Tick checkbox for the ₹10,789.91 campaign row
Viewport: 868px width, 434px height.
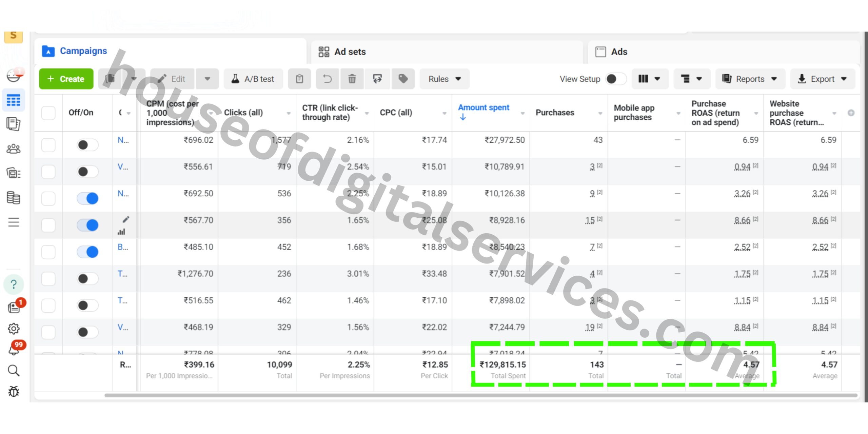[x=48, y=172]
